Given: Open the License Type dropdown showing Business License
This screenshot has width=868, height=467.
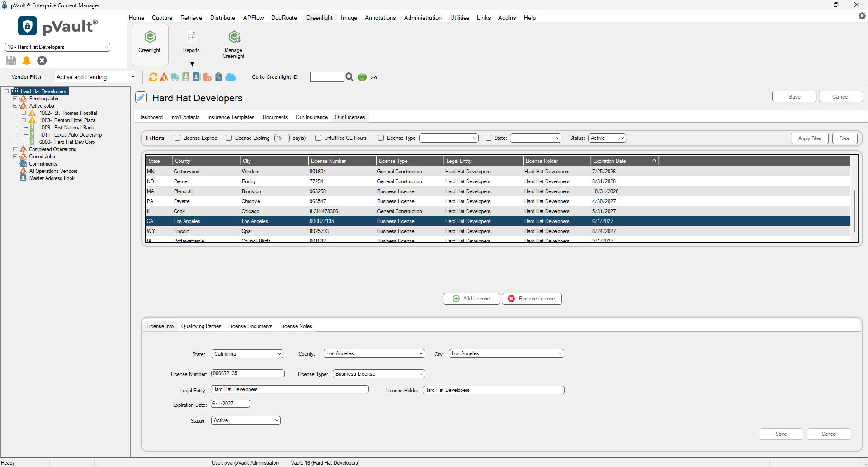Looking at the screenshot, I should click(x=379, y=374).
